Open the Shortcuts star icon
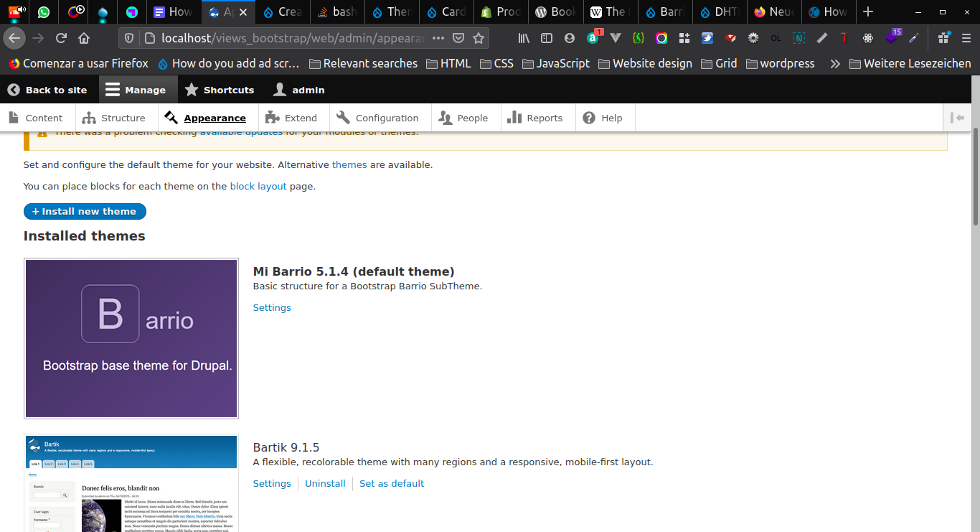 click(191, 90)
